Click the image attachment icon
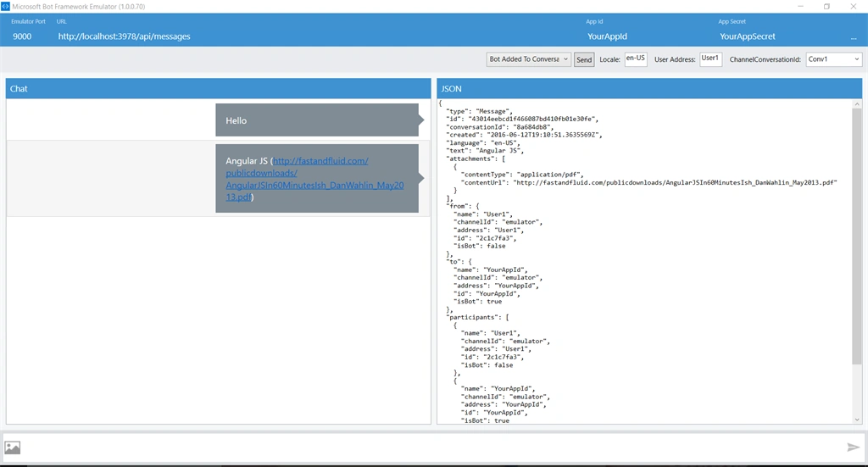Viewport: 868px width, 467px height. 12,447
